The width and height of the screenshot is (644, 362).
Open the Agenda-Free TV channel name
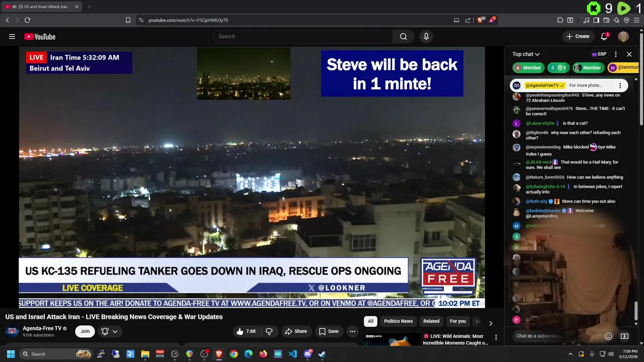tap(42, 328)
